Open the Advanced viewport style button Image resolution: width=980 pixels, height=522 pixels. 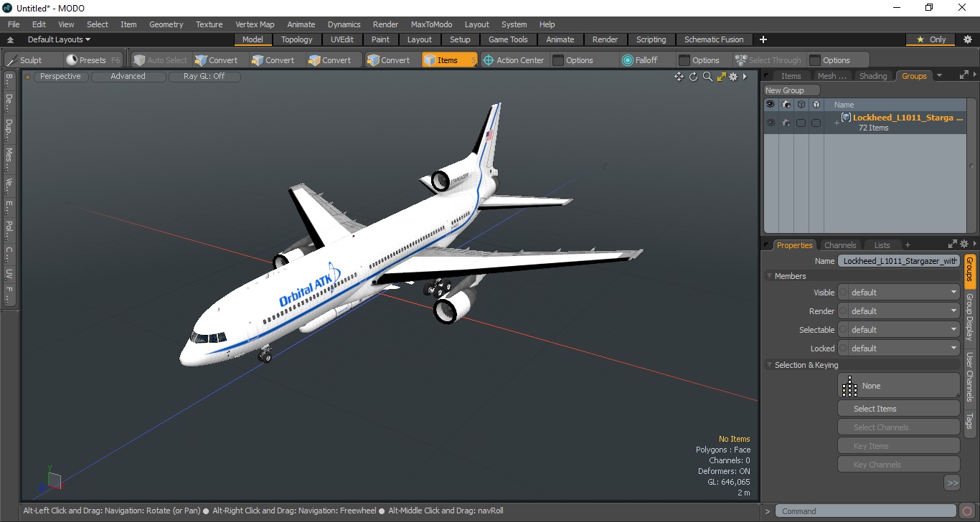(128, 76)
